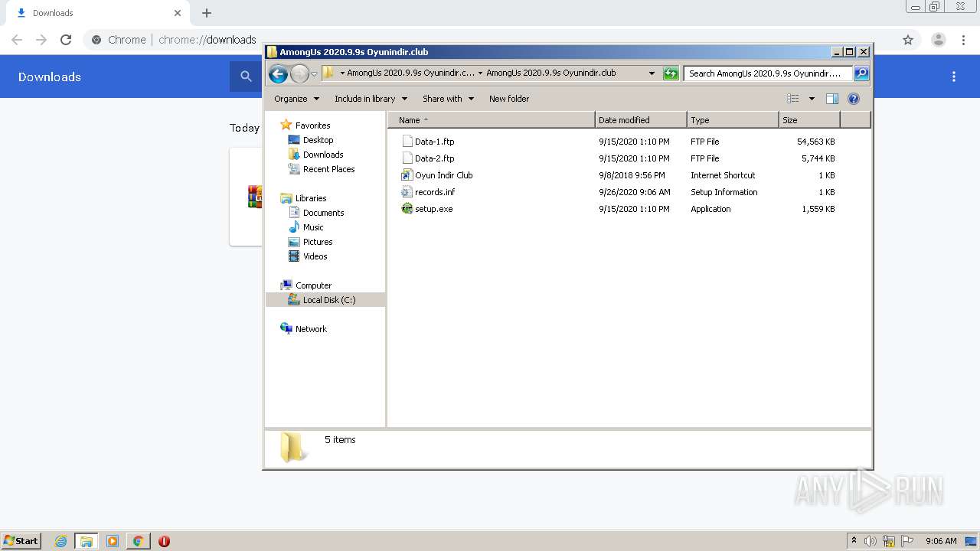Screen dimensions: 980x551
Task: Bookmark this page with the star icon
Action: (x=908, y=40)
